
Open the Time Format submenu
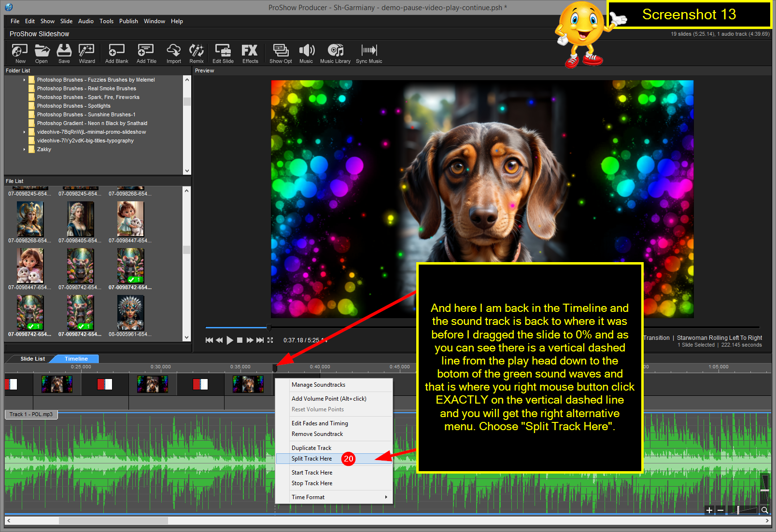(334, 497)
